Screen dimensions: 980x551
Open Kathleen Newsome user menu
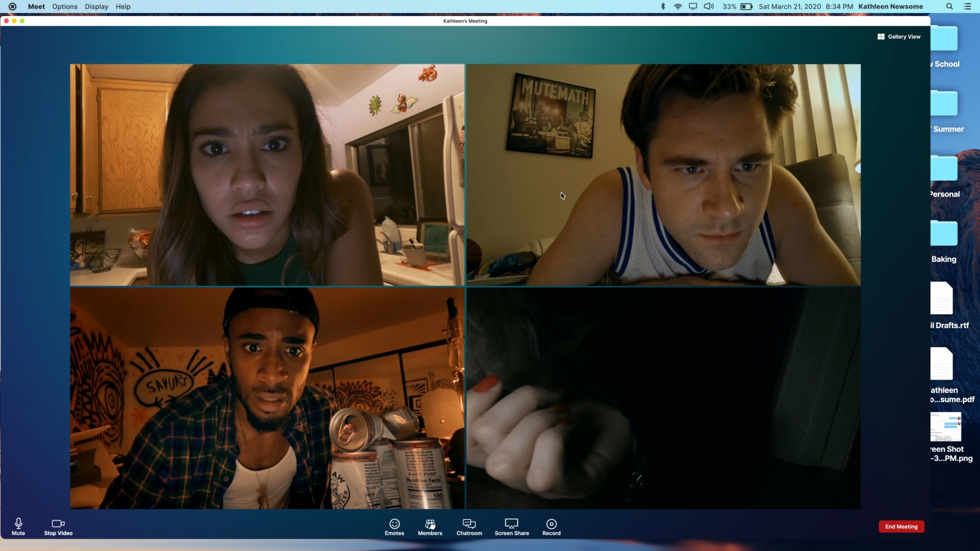point(890,7)
